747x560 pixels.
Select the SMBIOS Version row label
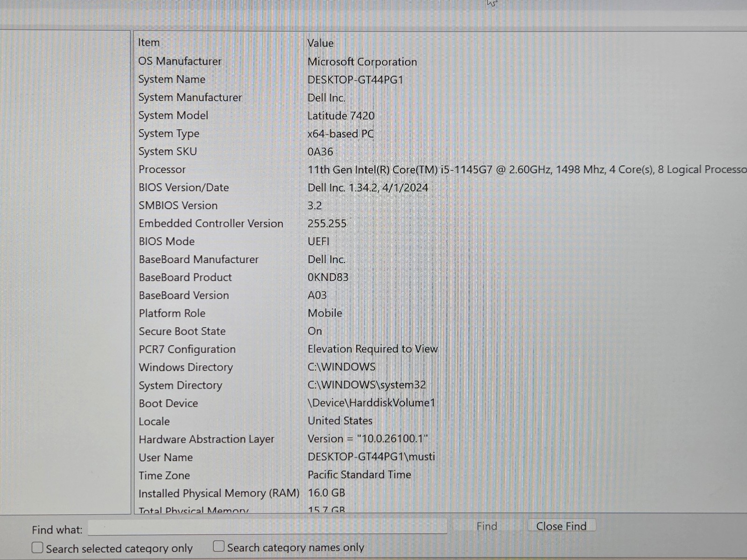(x=178, y=205)
